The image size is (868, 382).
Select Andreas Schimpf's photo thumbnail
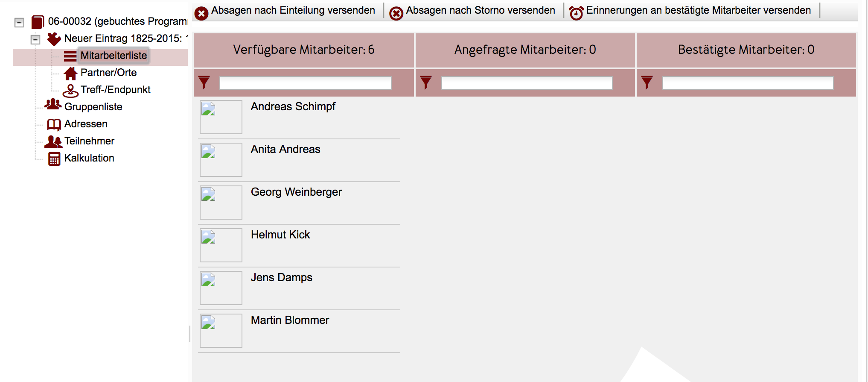pyautogui.click(x=221, y=117)
